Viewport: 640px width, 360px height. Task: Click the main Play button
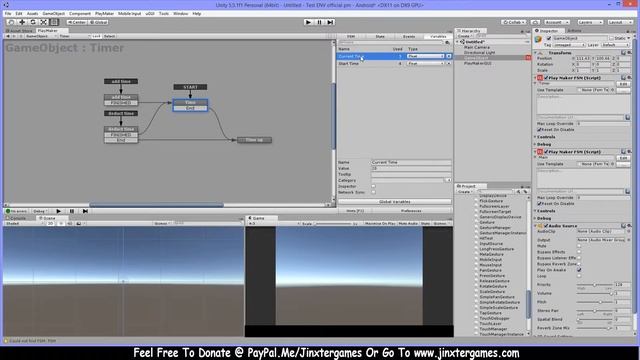308,22
